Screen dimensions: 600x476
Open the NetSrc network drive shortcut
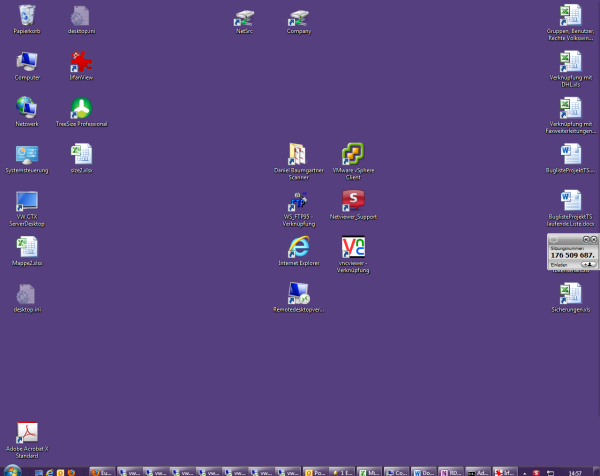(x=244, y=21)
